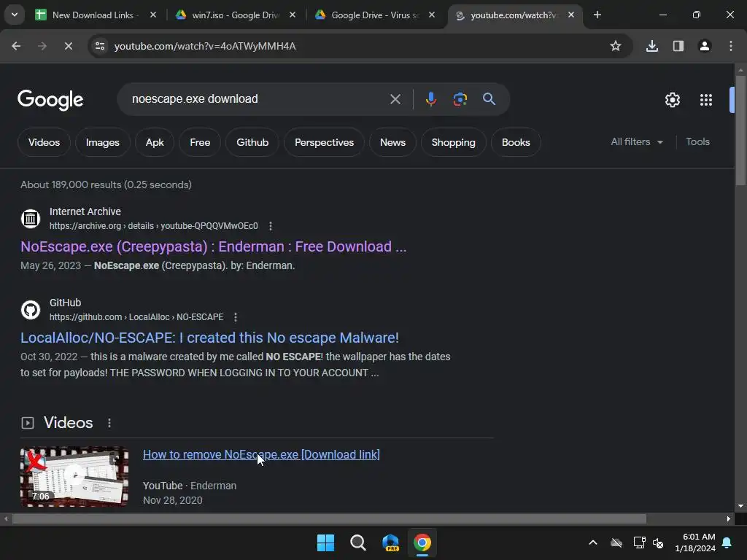
Task: Stop loading the page with X button
Action: click(68, 46)
